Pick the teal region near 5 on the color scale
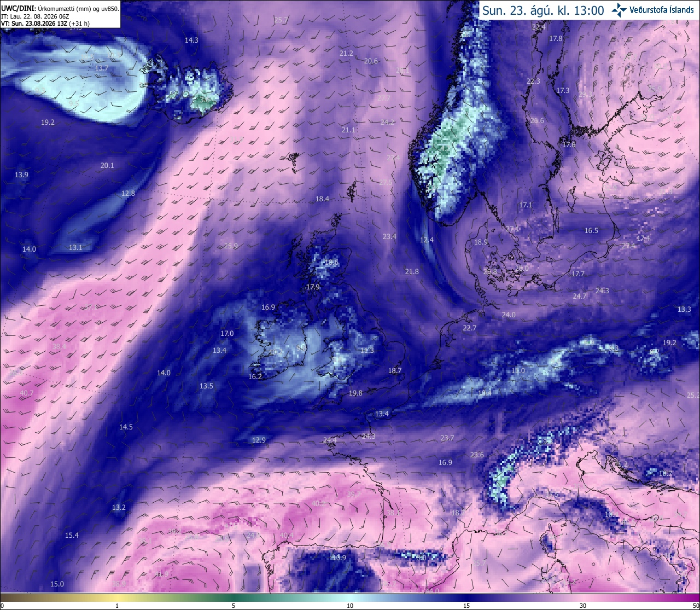Viewport: 700px width, 610px height. click(x=234, y=597)
